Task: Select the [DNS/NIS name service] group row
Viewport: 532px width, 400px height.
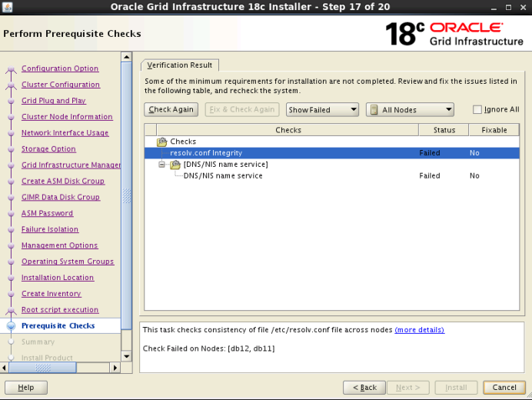Action: coord(332,165)
